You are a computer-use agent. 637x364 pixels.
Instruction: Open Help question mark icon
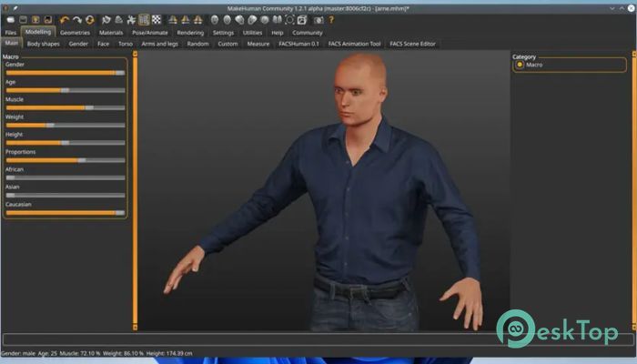[x=331, y=19]
